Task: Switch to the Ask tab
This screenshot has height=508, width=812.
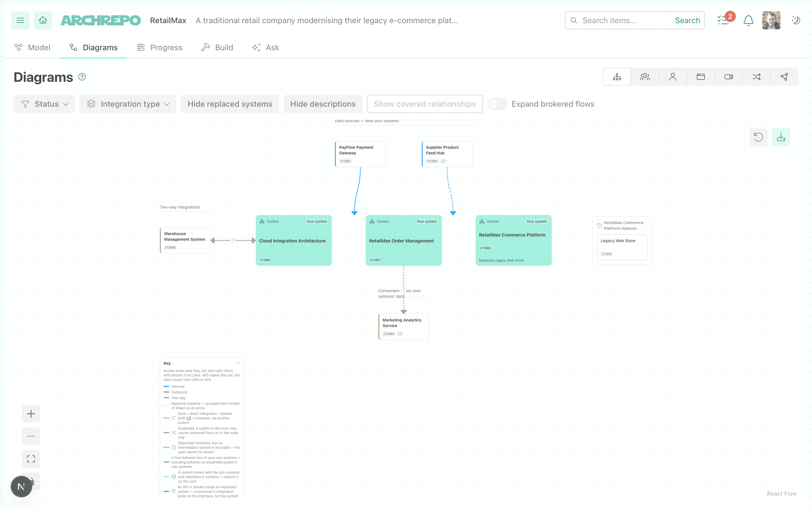Action: [x=265, y=47]
